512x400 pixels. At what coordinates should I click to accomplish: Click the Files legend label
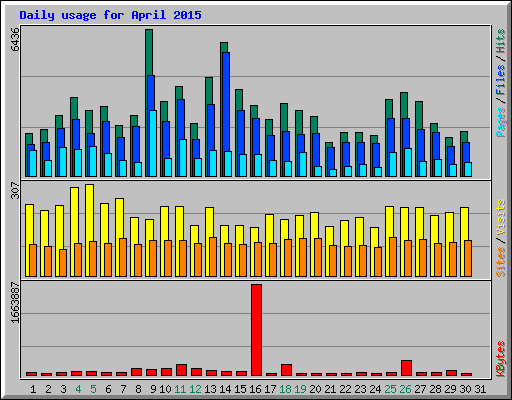pos(501,80)
